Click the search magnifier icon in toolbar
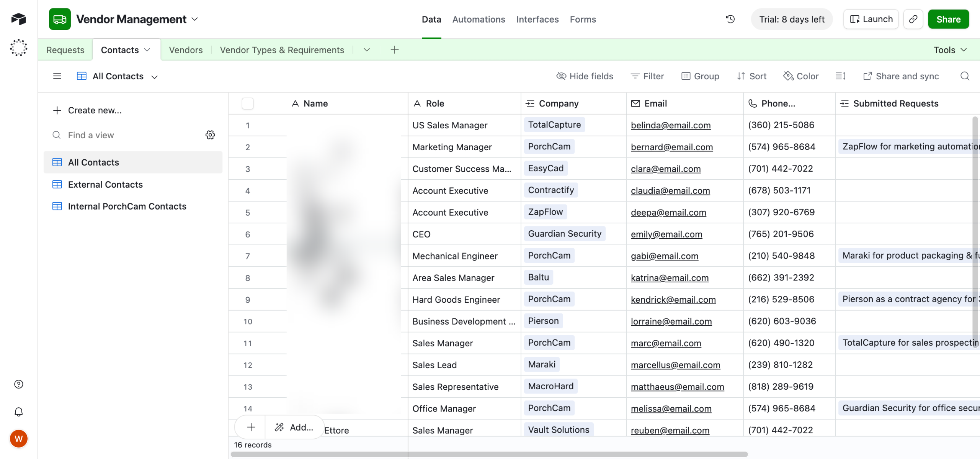980x459 pixels. 965,76
